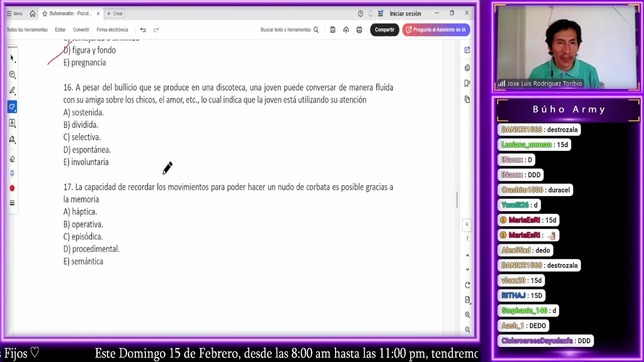Redo the last undone action
Viewport: 644px width, 362px height.
point(156,30)
